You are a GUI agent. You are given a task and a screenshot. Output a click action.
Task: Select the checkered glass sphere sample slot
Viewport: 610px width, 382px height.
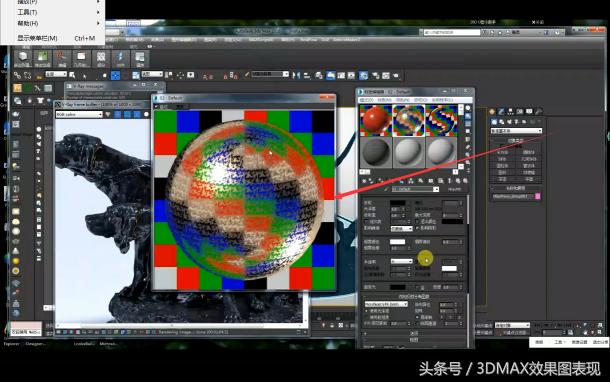[x=408, y=120]
